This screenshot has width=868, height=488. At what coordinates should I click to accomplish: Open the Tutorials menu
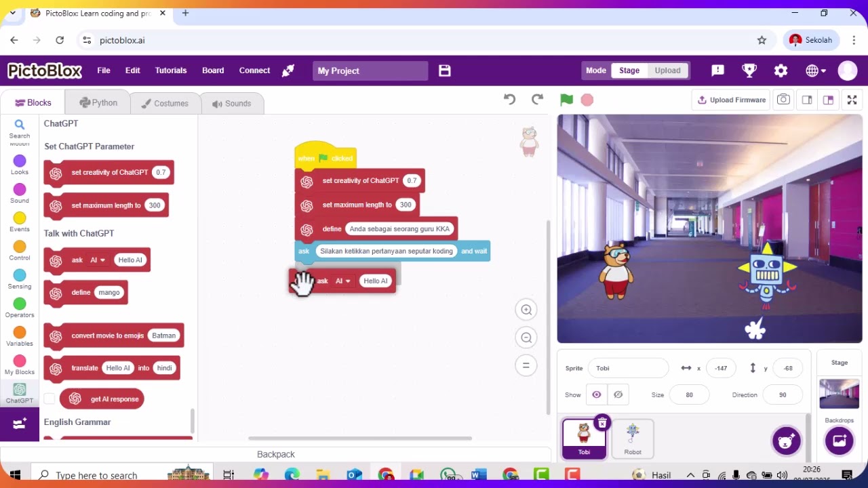(x=171, y=70)
